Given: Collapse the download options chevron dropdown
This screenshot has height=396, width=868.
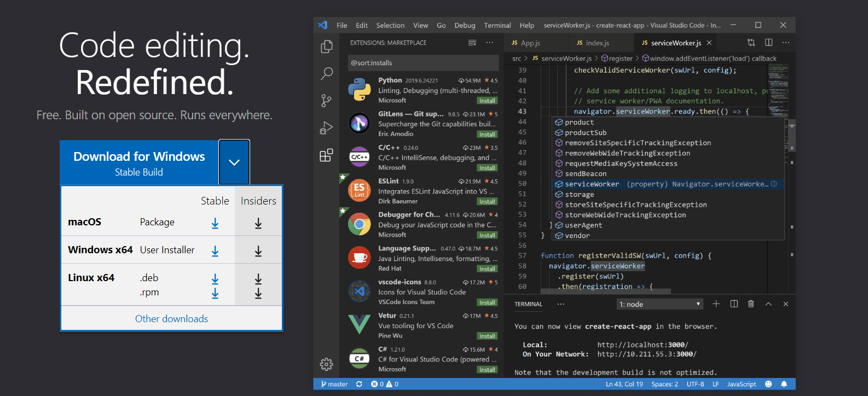Looking at the screenshot, I should point(234,162).
